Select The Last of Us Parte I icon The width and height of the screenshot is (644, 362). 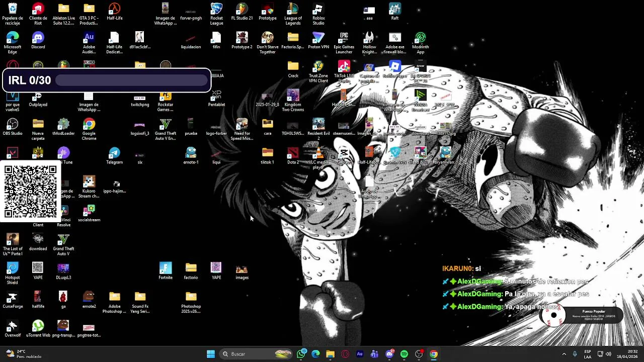click(x=13, y=245)
